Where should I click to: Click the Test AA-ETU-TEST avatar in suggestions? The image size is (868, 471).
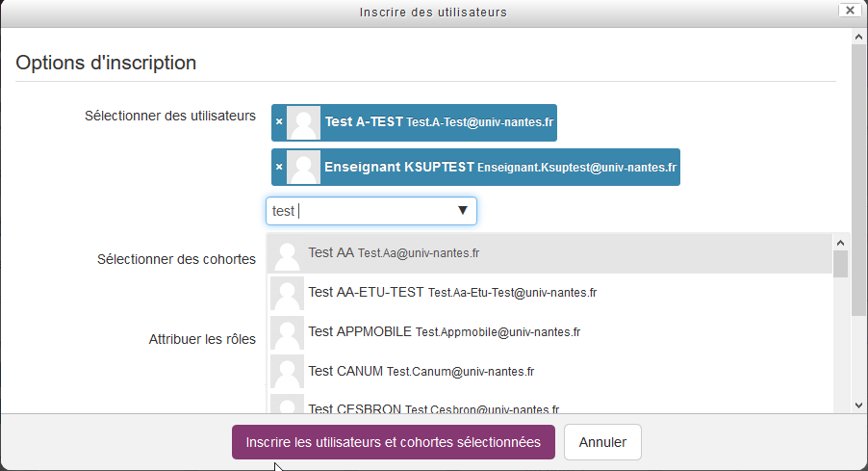pos(287,293)
